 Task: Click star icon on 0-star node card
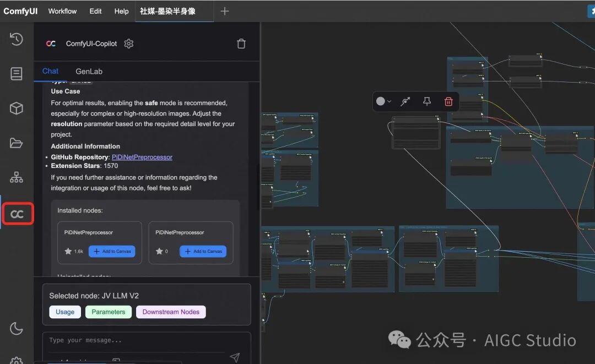(x=159, y=251)
